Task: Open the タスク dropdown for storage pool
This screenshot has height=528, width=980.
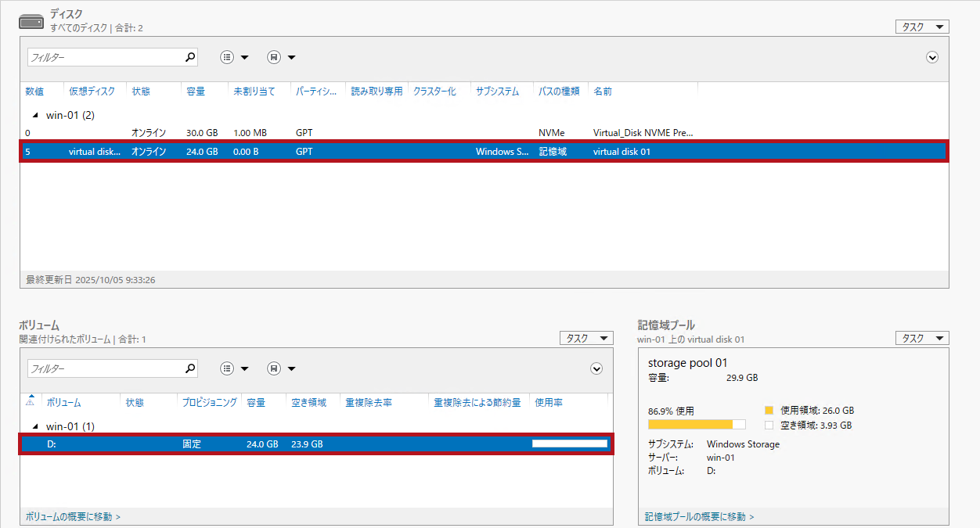Action: point(922,338)
